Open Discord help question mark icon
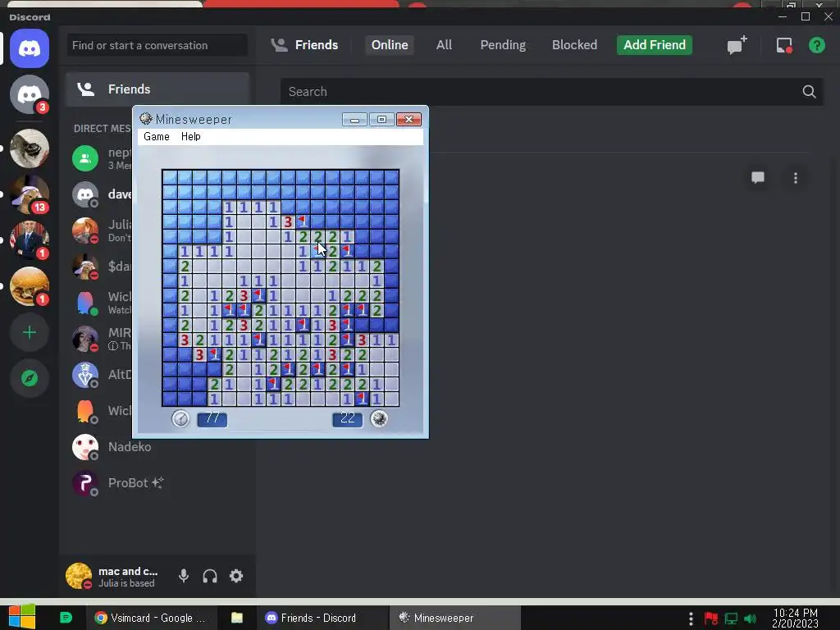840x630 pixels. [x=816, y=45]
